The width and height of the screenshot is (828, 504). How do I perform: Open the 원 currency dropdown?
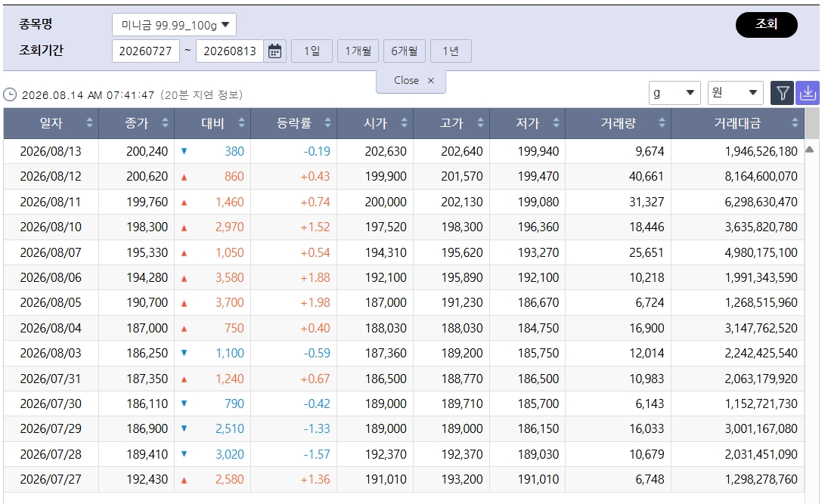735,93
